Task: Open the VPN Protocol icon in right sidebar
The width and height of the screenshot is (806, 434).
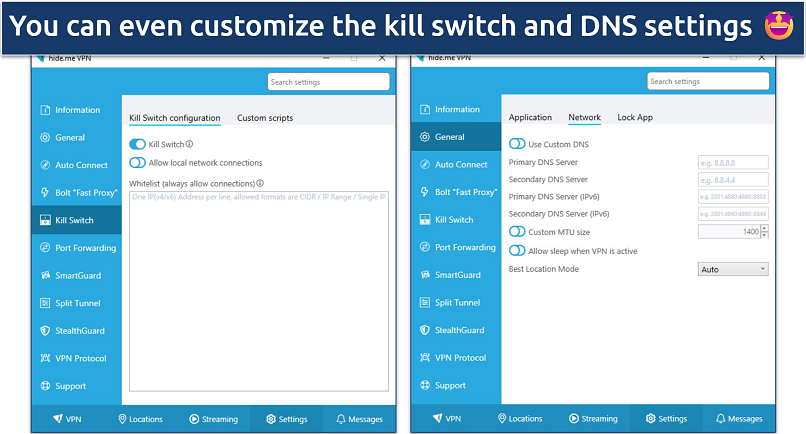Action: [x=425, y=358]
